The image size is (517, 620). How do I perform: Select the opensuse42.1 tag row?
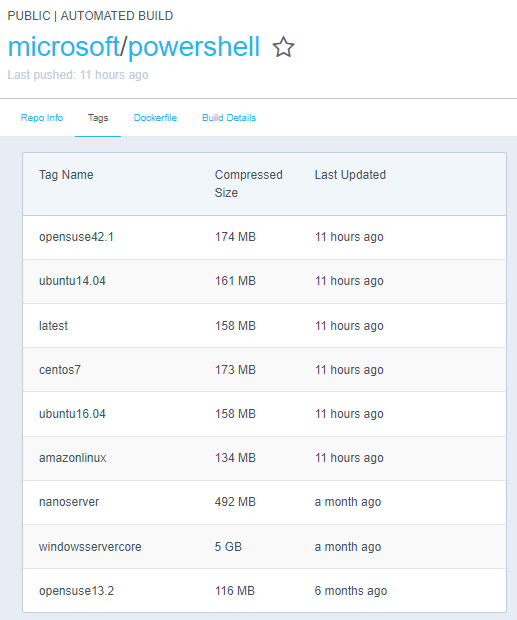[264, 237]
